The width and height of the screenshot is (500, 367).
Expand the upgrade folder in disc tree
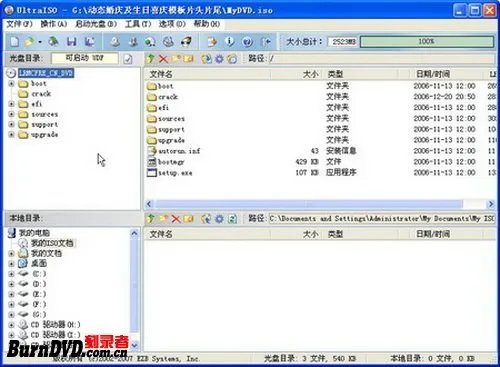[11, 135]
